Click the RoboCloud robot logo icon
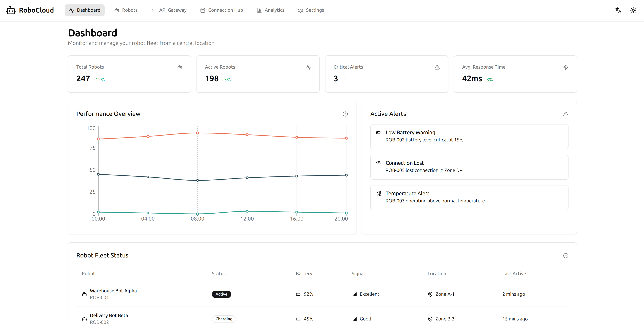This screenshot has height=324, width=644. [11, 10]
